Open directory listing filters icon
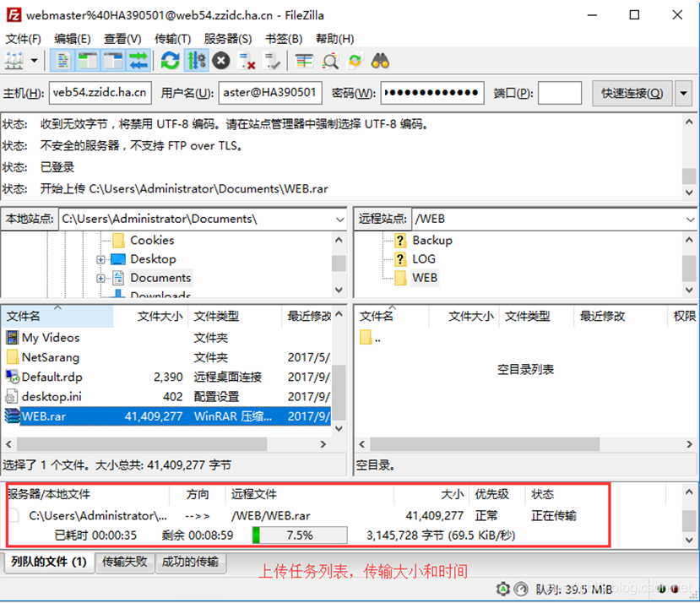This screenshot has width=700, height=603. click(x=305, y=60)
